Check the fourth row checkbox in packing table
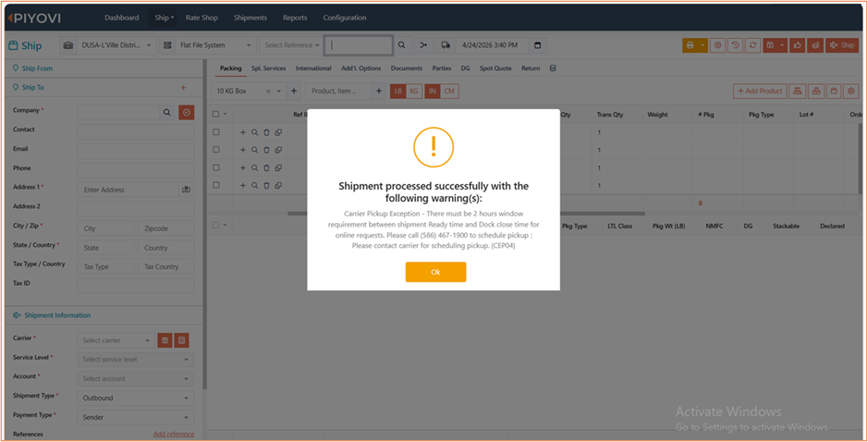The image size is (868, 442). [216, 185]
